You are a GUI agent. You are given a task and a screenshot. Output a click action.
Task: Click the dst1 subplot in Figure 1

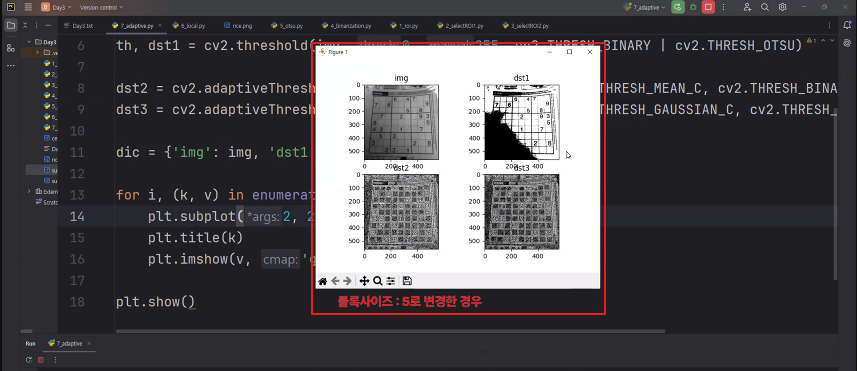click(522, 122)
